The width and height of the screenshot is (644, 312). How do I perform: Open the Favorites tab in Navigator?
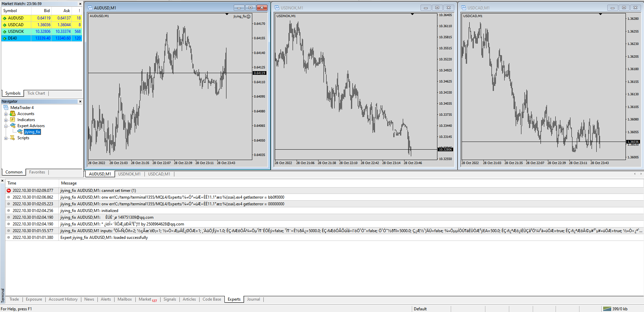[37, 172]
